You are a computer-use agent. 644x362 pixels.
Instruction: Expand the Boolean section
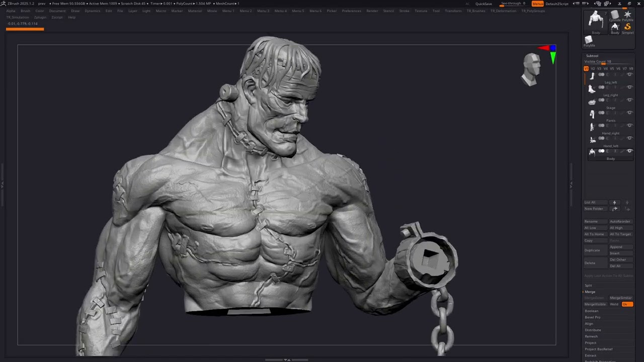(x=591, y=311)
